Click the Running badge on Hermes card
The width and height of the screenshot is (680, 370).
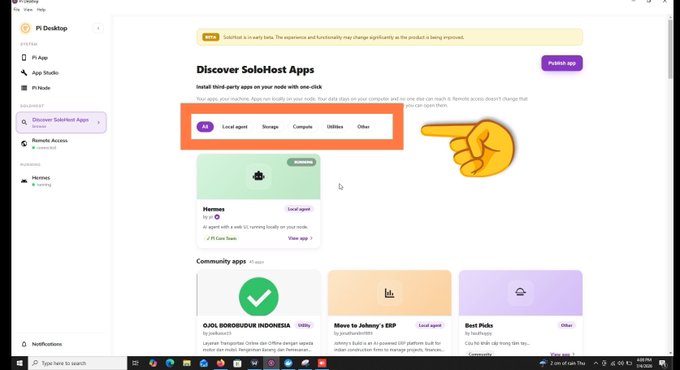click(301, 162)
